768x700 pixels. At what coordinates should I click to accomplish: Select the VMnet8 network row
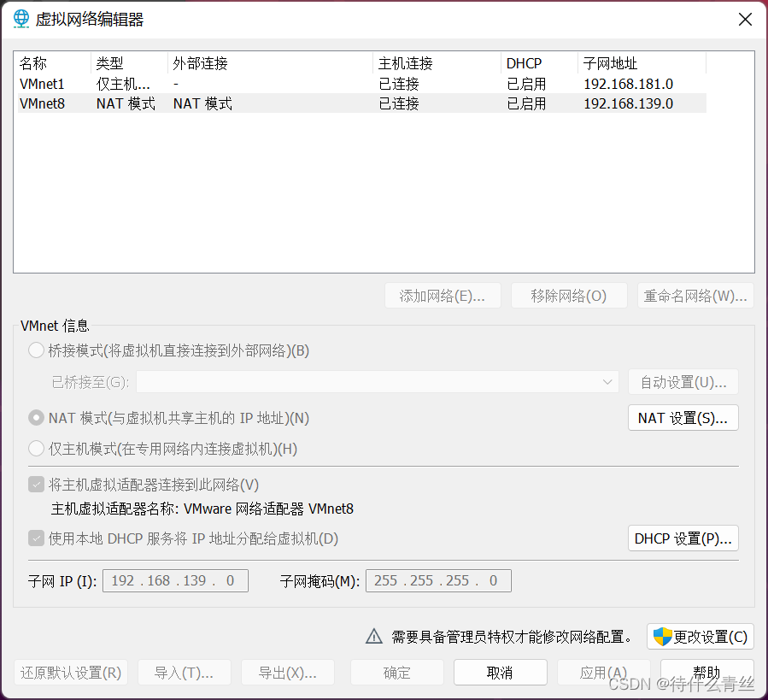[x=362, y=103]
